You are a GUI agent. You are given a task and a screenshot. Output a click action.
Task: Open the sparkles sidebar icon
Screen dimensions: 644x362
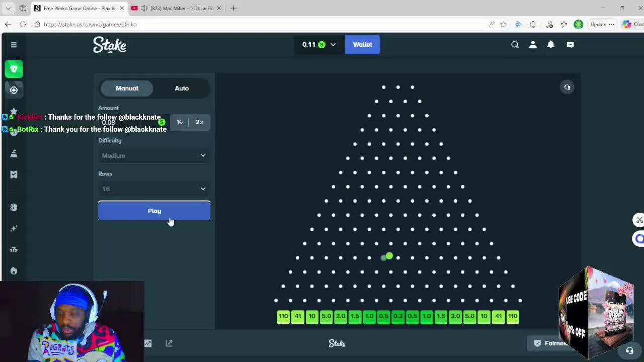click(x=14, y=229)
